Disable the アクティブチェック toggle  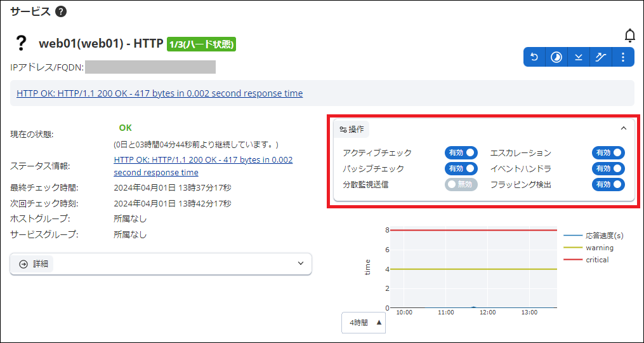pyautogui.click(x=461, y=152)
